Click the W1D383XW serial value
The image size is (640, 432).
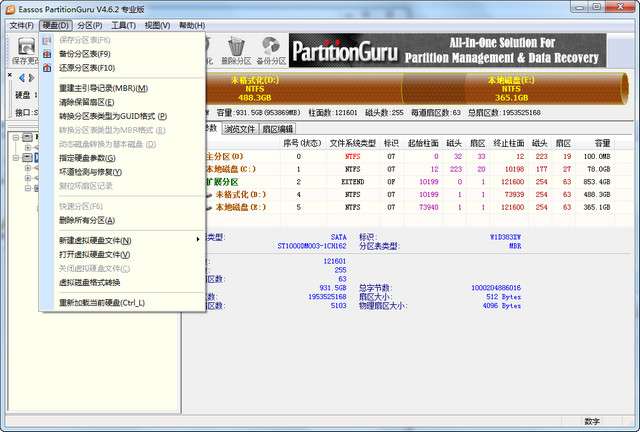click(x=505, y=237)
